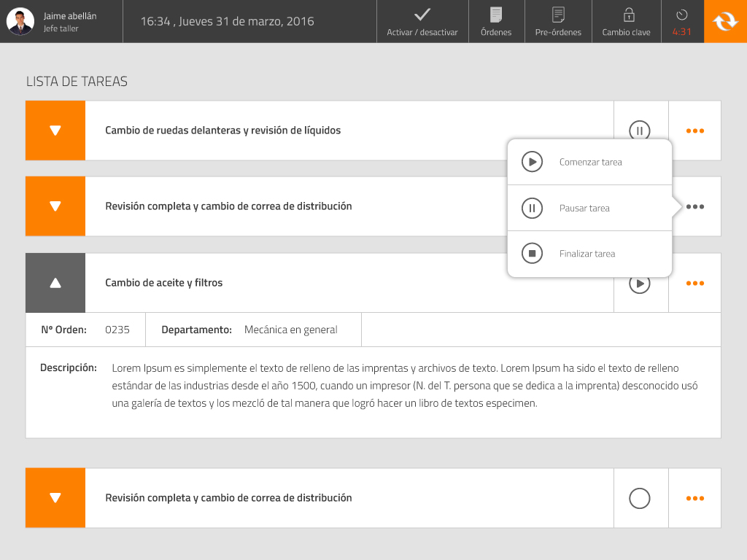Click the stop icon beside Finalizar tarea
The height and width of the screenshot is (560, 747).
pos(532,253)
